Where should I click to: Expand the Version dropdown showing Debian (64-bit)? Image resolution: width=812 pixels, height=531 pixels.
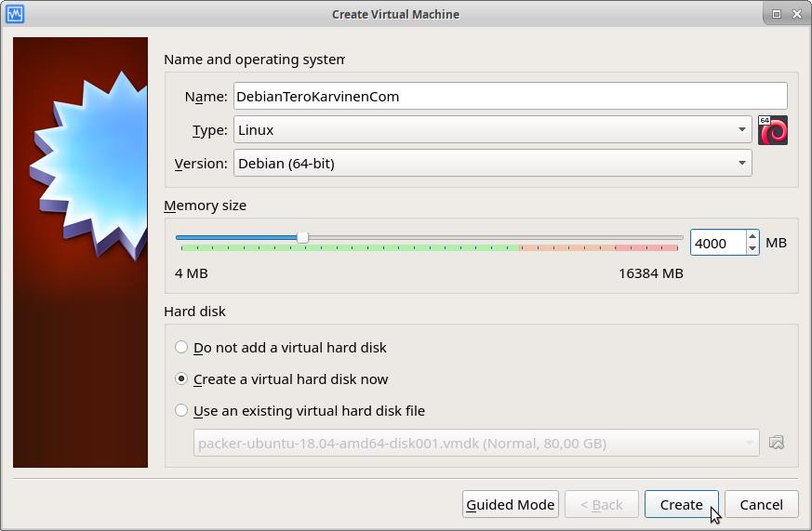point(493,164)
